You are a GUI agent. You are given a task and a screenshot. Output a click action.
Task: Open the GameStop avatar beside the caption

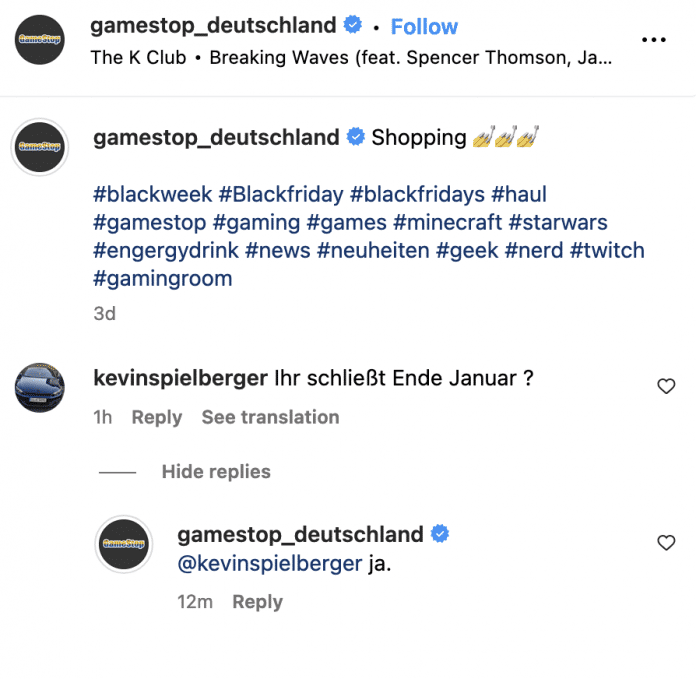pyautogui.click(x=40, y=147)
